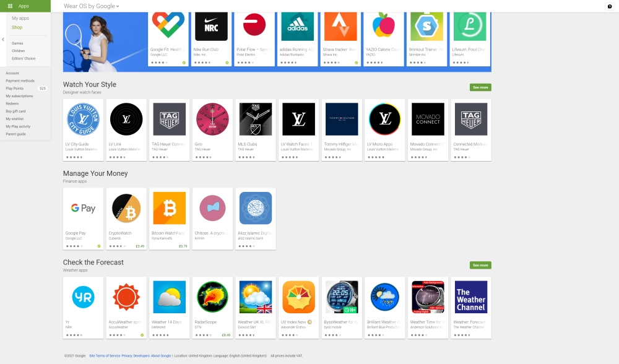Open the tennis player banner image
This screenshot has height=364, width=619.
click(x=105, y=42)
